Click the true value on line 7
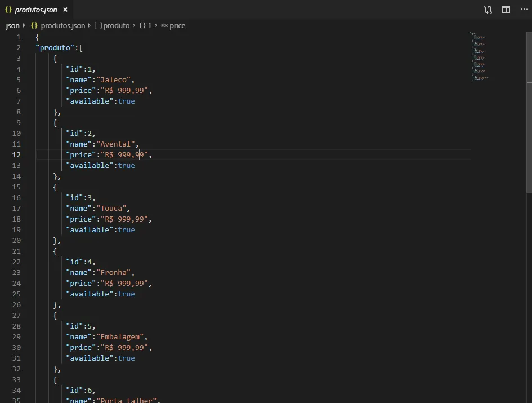The image size is (532, 403). point(126,101)
